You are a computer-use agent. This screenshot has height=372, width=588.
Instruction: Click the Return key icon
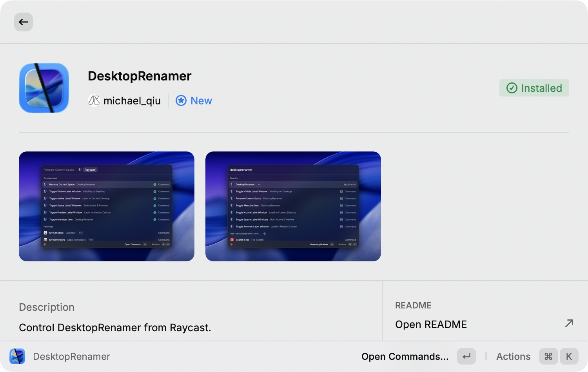(466, 356)
